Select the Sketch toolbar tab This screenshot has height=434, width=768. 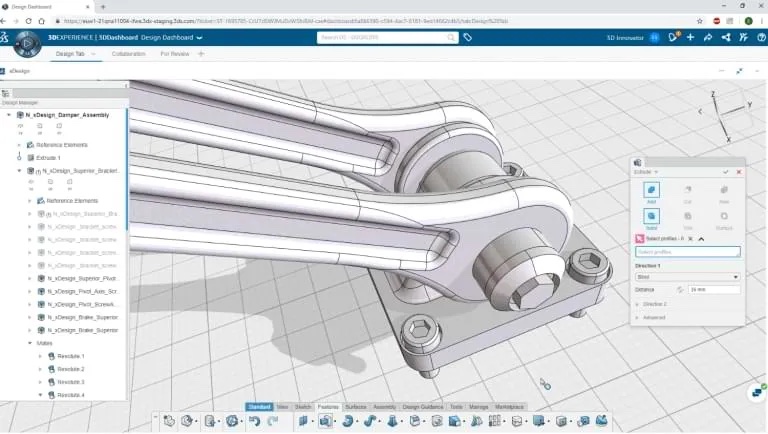click(303, 407)
